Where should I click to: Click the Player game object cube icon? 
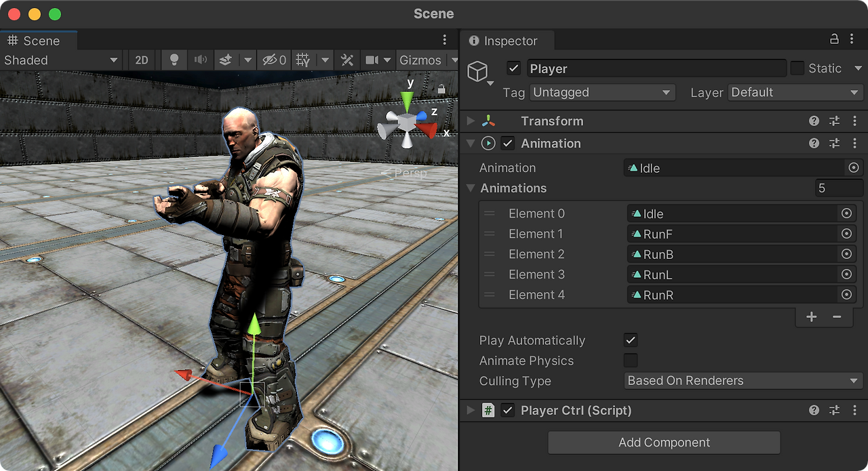pos(478,70)
